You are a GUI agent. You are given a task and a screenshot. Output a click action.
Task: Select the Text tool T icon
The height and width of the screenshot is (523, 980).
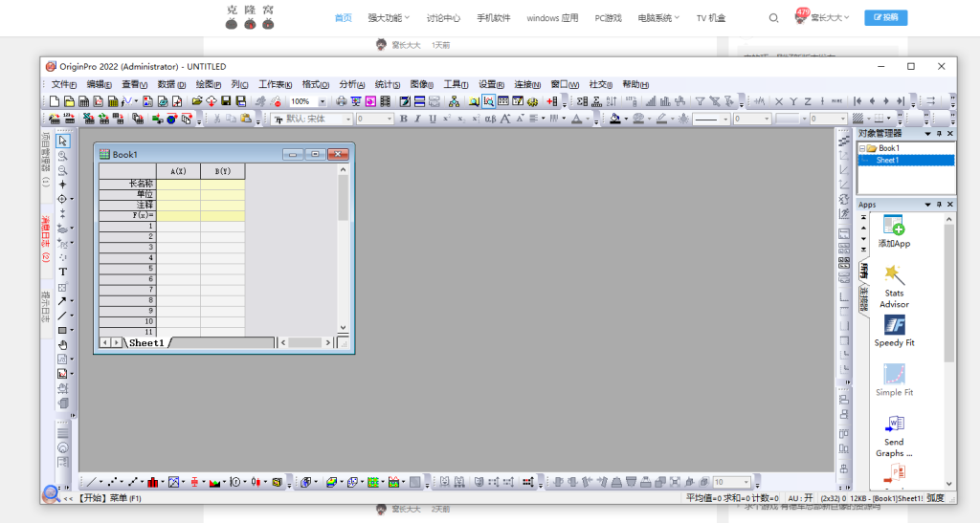click(x=62, y=272)
